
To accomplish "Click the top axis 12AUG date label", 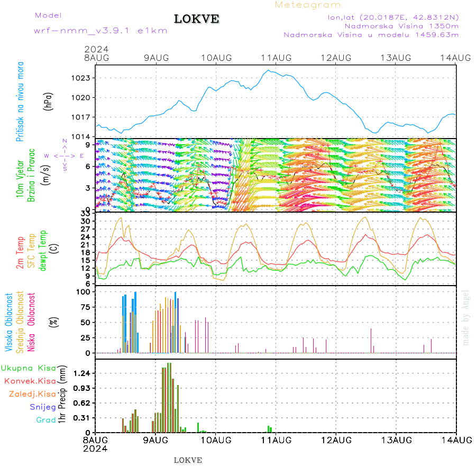I will [336, 58].
